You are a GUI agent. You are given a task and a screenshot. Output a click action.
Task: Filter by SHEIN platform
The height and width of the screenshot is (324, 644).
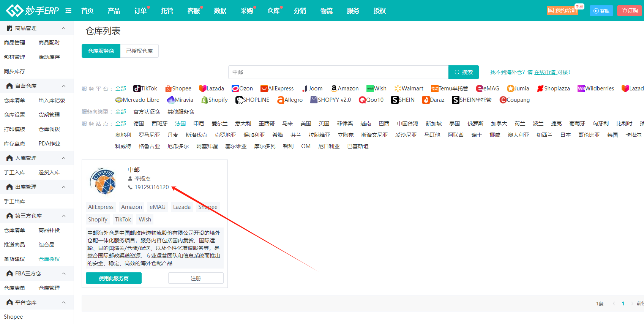pos(403,100)
